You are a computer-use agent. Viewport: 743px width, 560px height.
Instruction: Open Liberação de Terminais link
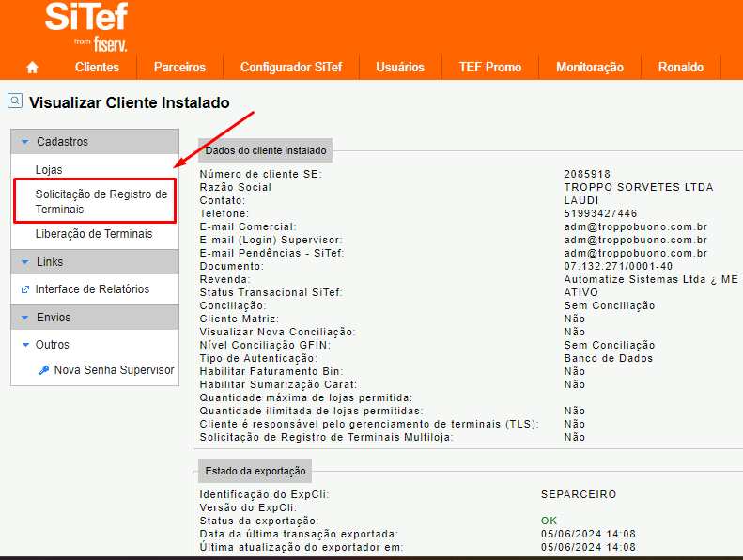94,234
